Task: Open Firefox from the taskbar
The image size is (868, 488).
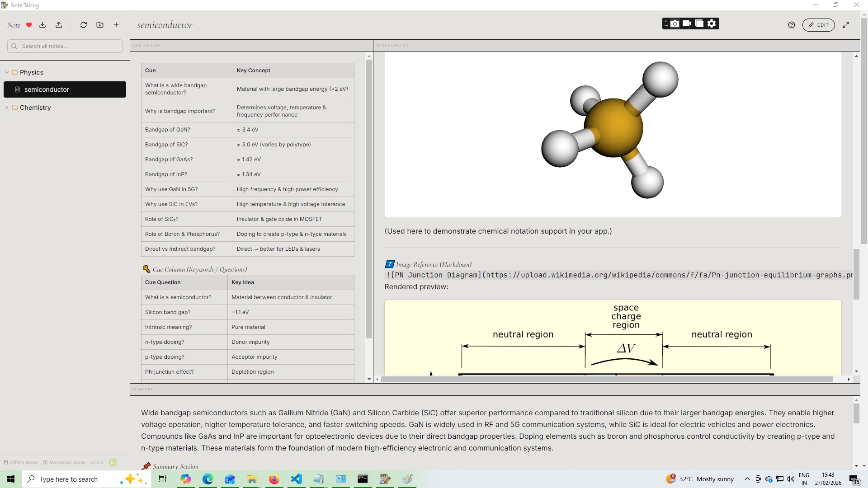Action: pos(274,479)
